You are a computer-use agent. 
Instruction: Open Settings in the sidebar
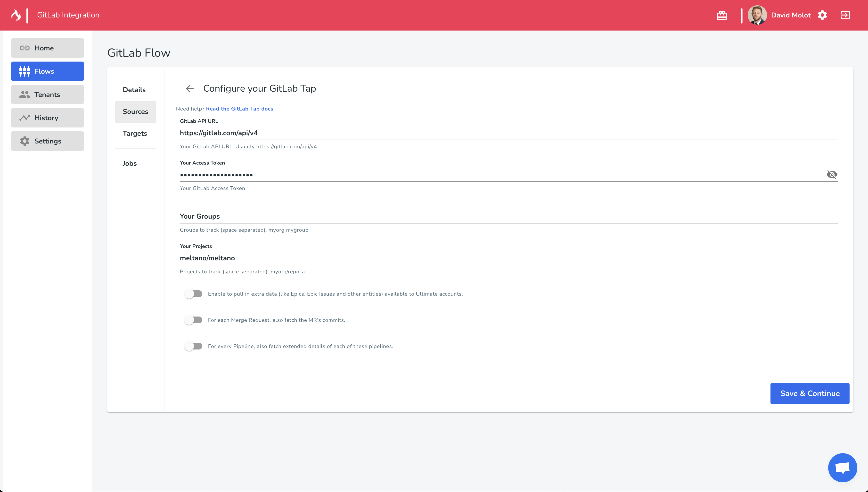(47, 141)
